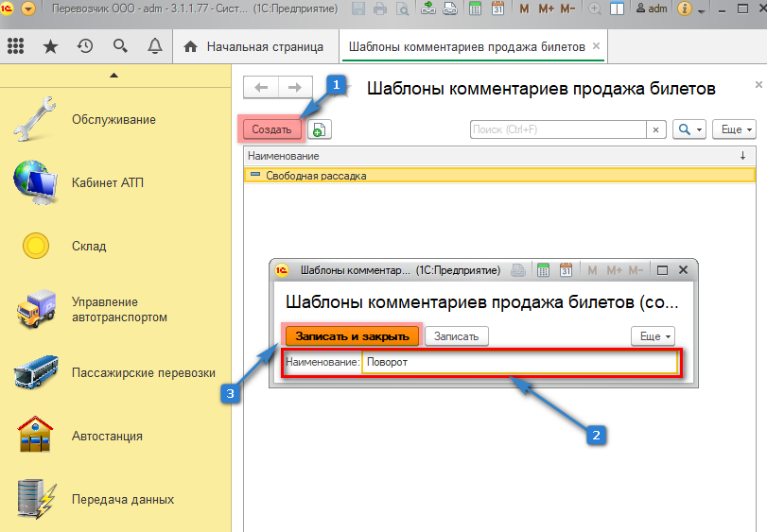Click Записать и закрыть button
Image resolution: width=767 pixels, height=532 pixels.
352,335
